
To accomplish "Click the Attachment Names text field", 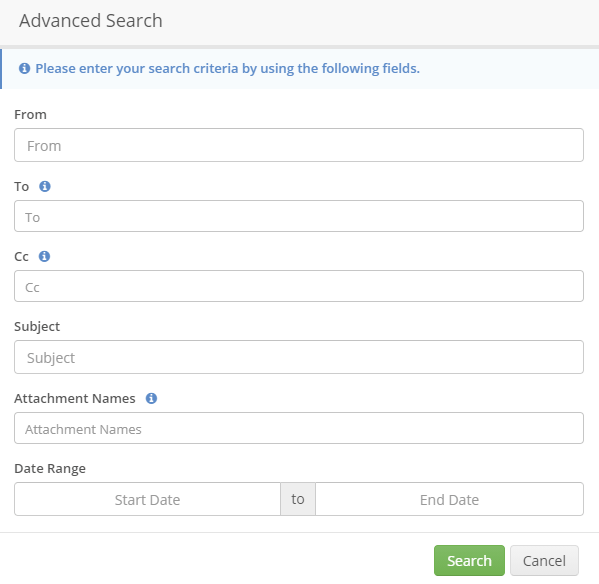I will pos(299,428).
